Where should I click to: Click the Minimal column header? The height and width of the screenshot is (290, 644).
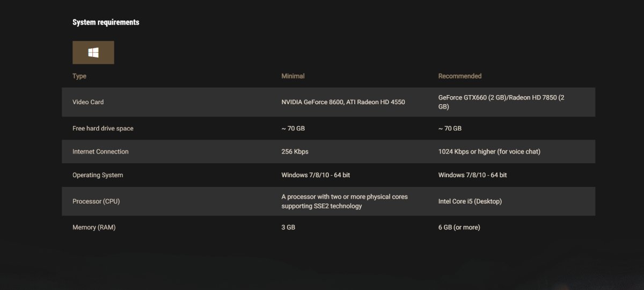coord(293,76)
